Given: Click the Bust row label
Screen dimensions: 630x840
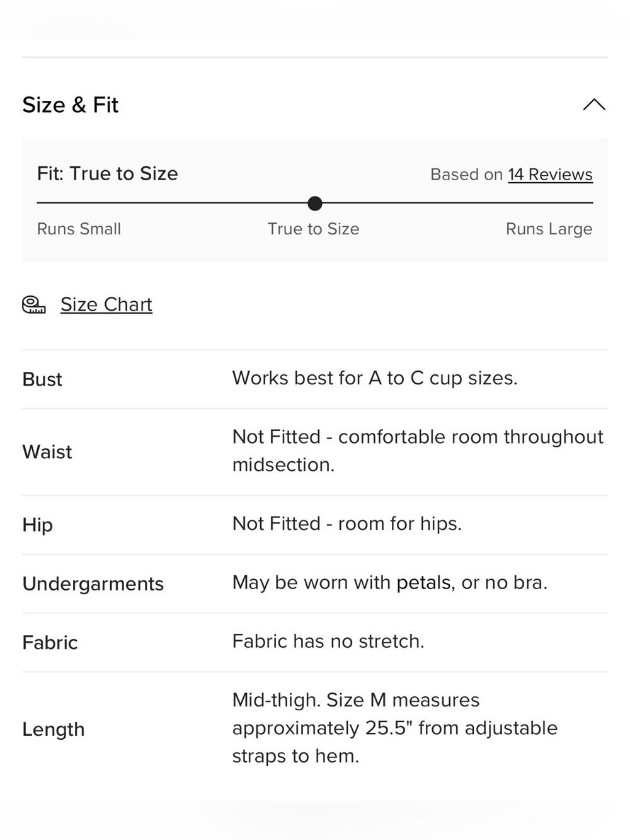Looking at the screenshot, I should [x=42, y=379].
